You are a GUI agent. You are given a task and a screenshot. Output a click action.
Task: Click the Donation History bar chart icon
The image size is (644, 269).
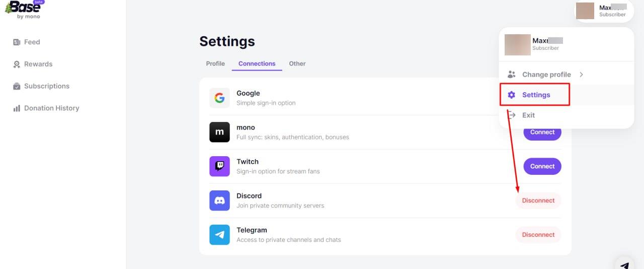17,108
